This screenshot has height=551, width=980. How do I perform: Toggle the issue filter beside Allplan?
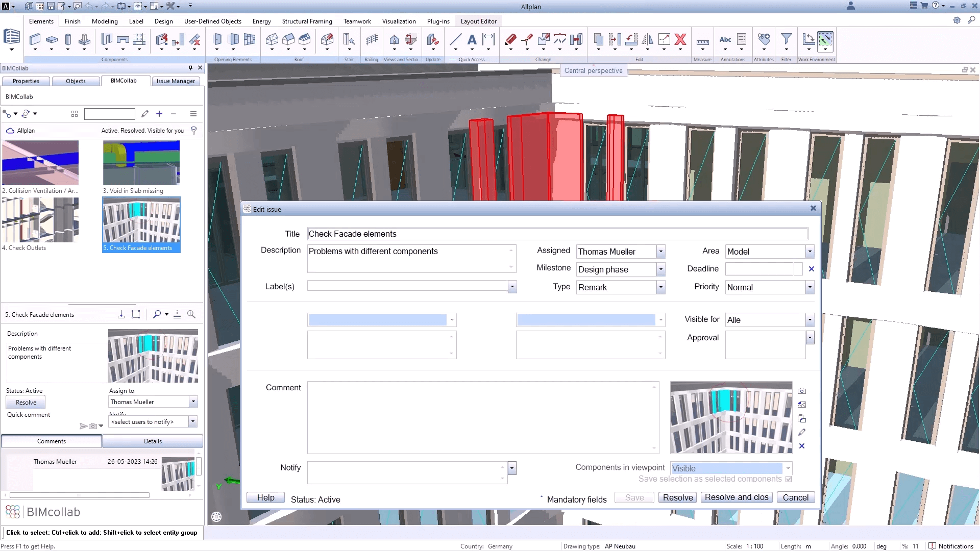pyautogui.click(x=193, y=130)
